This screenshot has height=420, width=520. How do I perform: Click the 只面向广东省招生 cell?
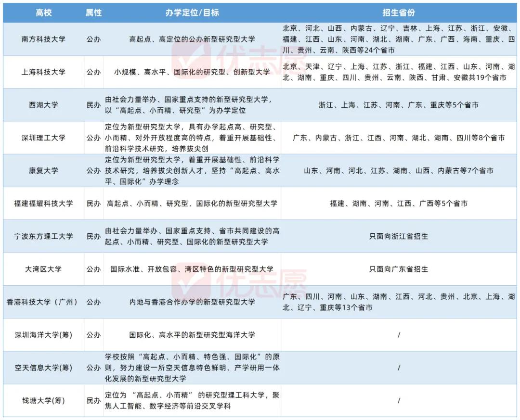coord(399,269)
